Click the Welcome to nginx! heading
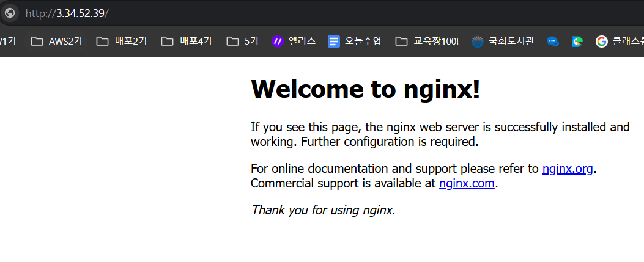Screen dimensions: 644x262 tap(365, 89)
